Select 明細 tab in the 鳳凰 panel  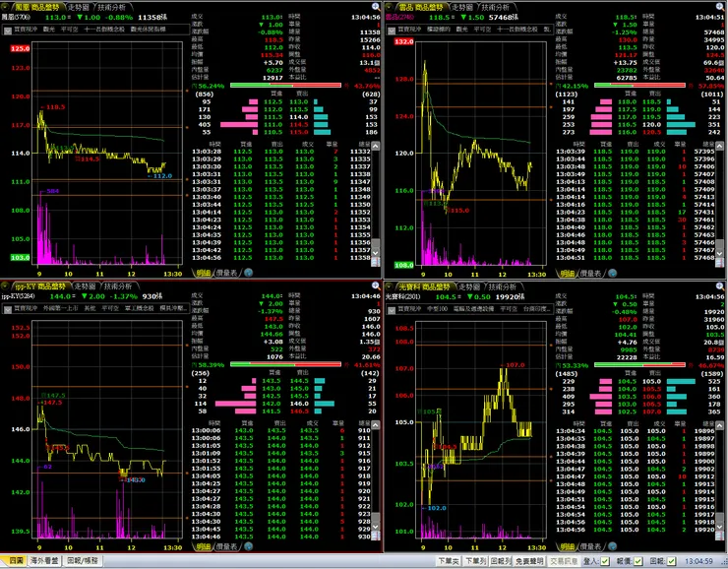204,273
